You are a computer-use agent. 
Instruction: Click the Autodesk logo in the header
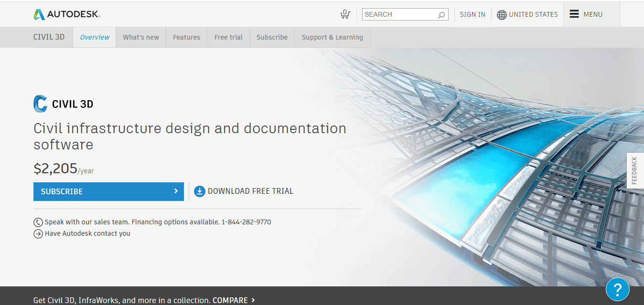coord(67,14)
